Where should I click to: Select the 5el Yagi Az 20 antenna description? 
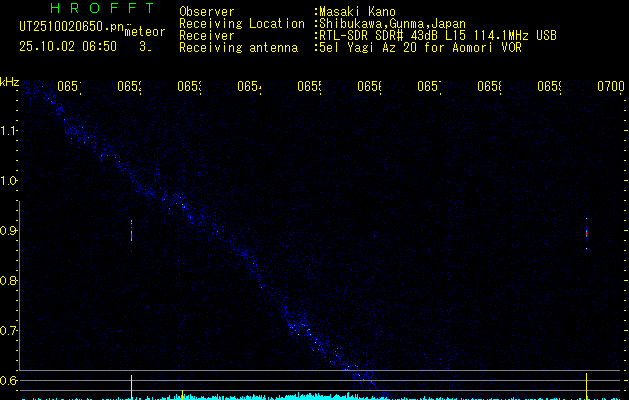(420, 48)
